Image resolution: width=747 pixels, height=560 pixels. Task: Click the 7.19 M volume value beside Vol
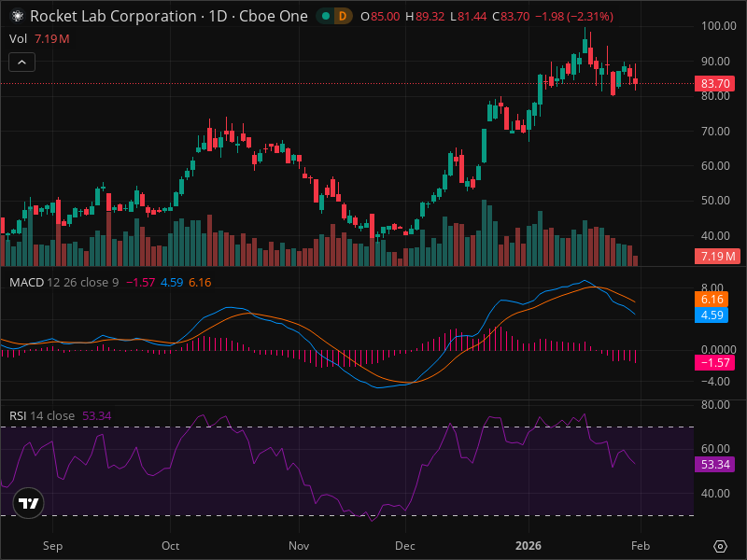click(52, 39)
